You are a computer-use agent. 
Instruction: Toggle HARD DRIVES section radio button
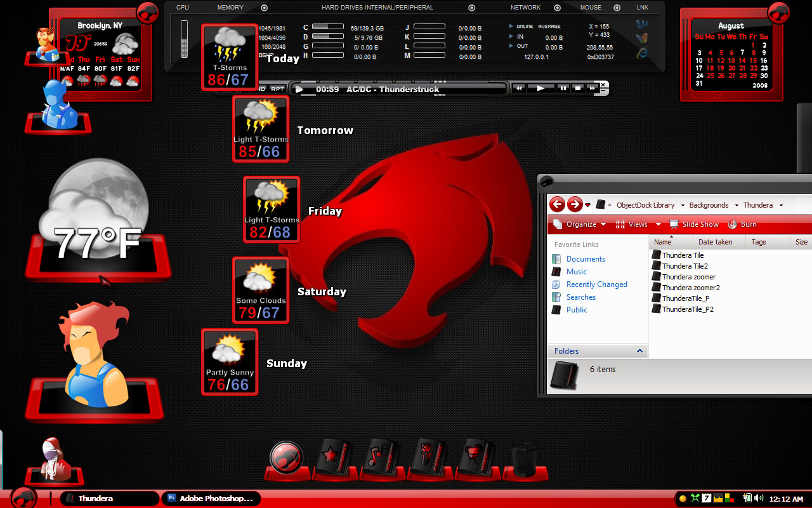click(x=471, y=8)
